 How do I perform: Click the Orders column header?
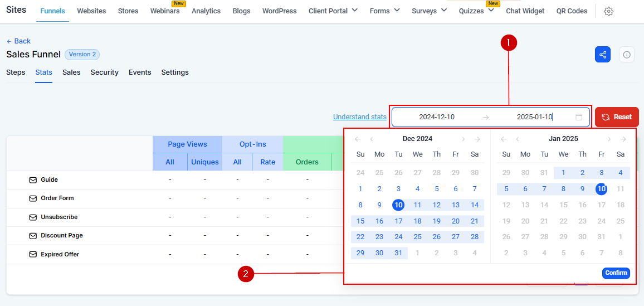[307, 162]
